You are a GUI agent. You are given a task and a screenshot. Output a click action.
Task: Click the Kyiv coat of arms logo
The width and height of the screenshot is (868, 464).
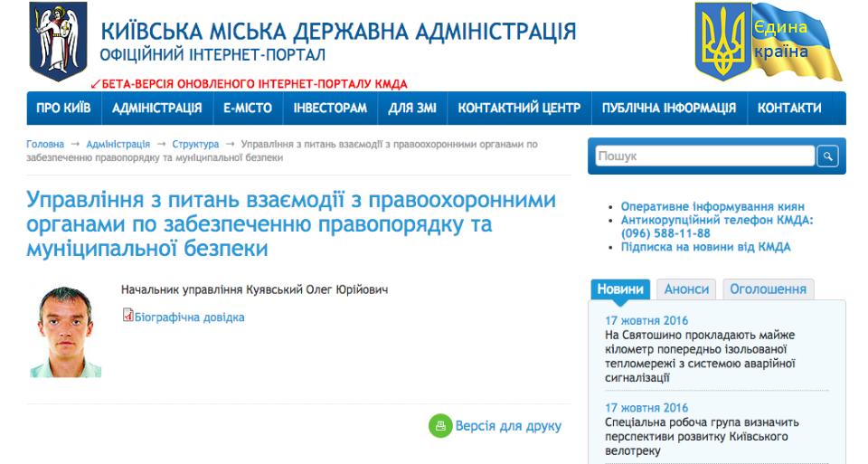(58, 41)
